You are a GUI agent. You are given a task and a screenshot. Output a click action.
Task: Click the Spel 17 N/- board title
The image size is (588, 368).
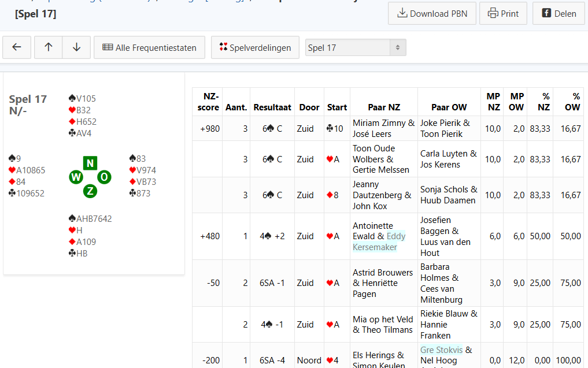28,105
